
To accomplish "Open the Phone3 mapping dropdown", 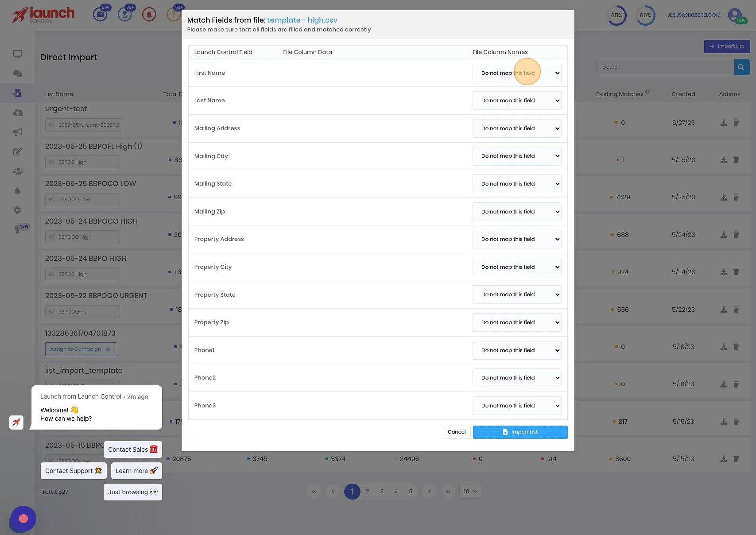I will tap(517, 406).
